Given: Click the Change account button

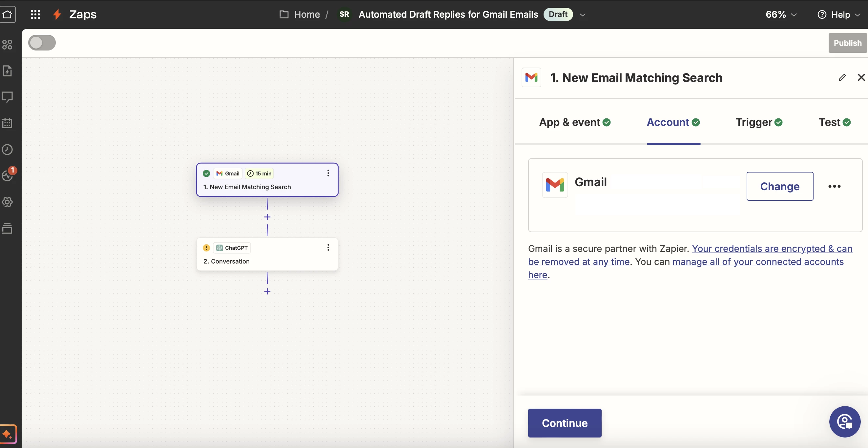Looking at the screenshot, I should pos(779,186).
